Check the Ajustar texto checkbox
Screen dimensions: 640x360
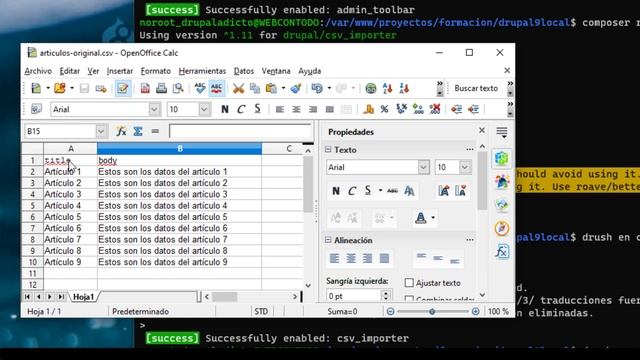(409, 282)
